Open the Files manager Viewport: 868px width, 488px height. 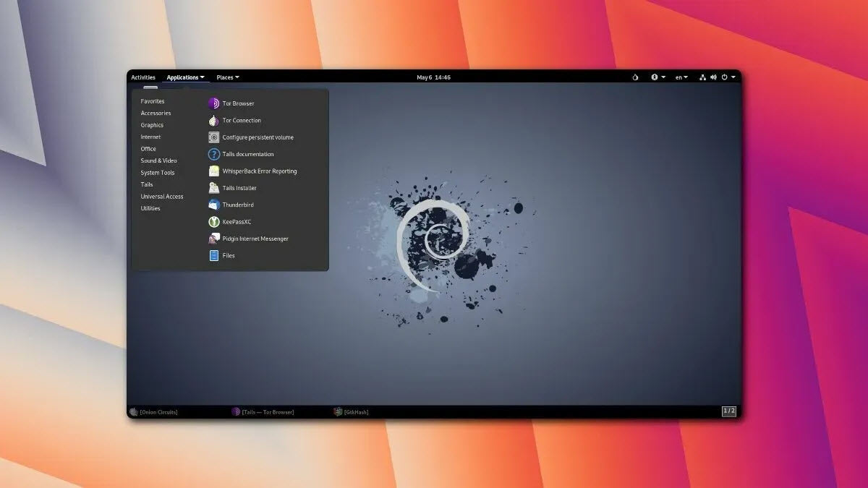[228, 255]
